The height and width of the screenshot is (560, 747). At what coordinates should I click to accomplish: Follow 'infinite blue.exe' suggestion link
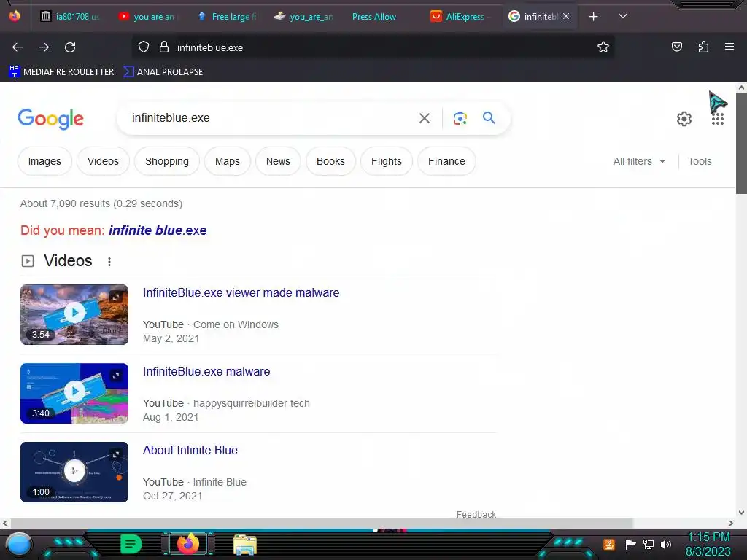pyautogui.click(x=158, y=230)
